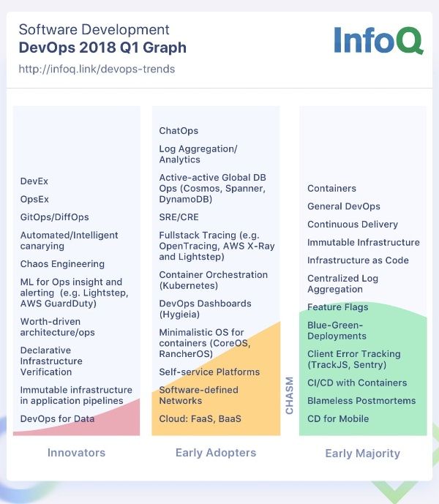Select Blue-Green-Deployments entry
Image resolution: width=439 pixels, height=504 pixels.
[337, 331]
